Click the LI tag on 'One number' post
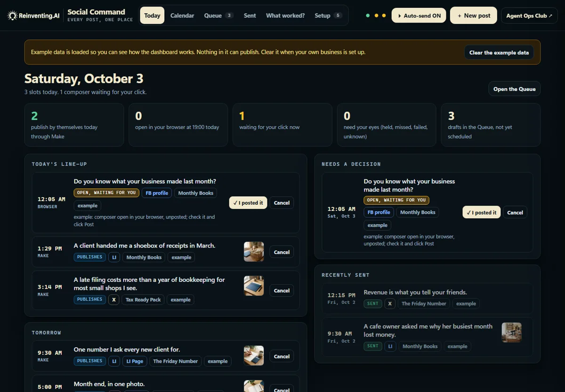565x392 pixels. pyautogui.click(x=114, y=361)
